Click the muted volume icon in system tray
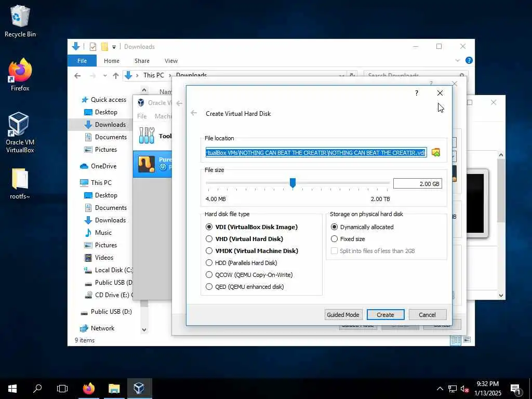The image size is (532, 399). [x=465, y=389]
